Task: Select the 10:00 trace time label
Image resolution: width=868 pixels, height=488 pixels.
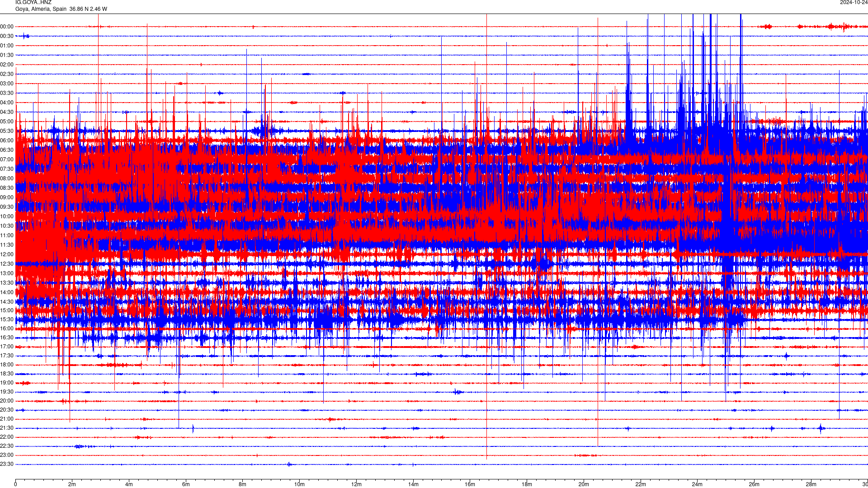Action: 7,216
